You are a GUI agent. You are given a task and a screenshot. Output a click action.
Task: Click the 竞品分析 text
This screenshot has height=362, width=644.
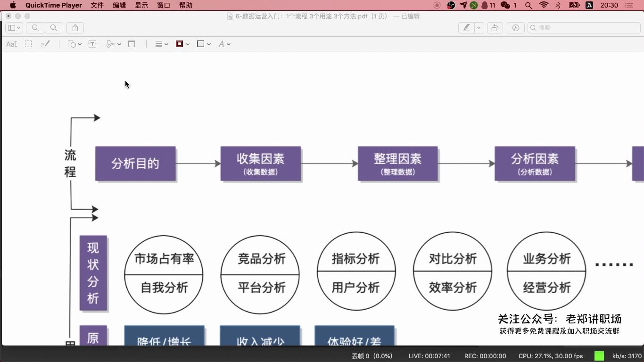pos(262,259)
